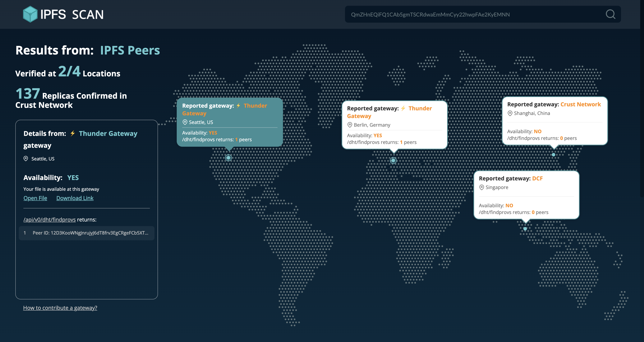
Task: Open the /api/v0/dht/findprovs link
Action: (x=49, y=220)
